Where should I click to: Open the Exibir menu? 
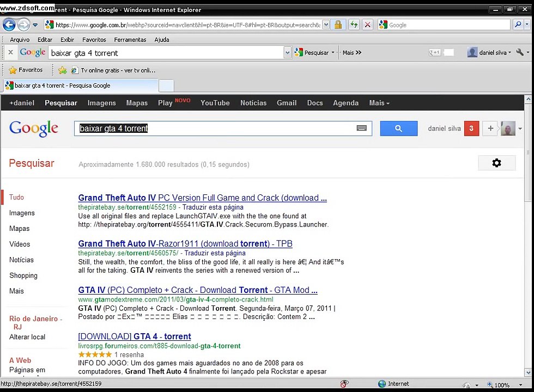pos(67,39)
